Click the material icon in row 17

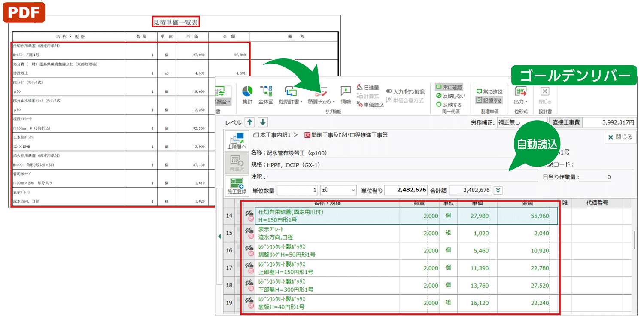coord(249,267)
